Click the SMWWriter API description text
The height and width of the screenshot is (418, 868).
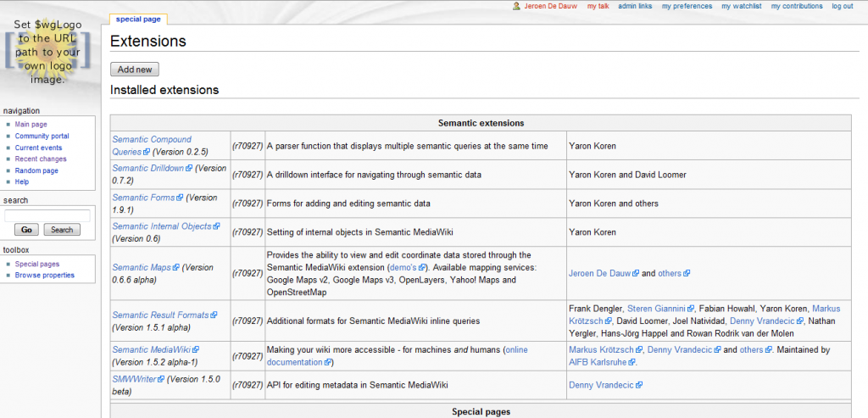click(x=357, y=385)
